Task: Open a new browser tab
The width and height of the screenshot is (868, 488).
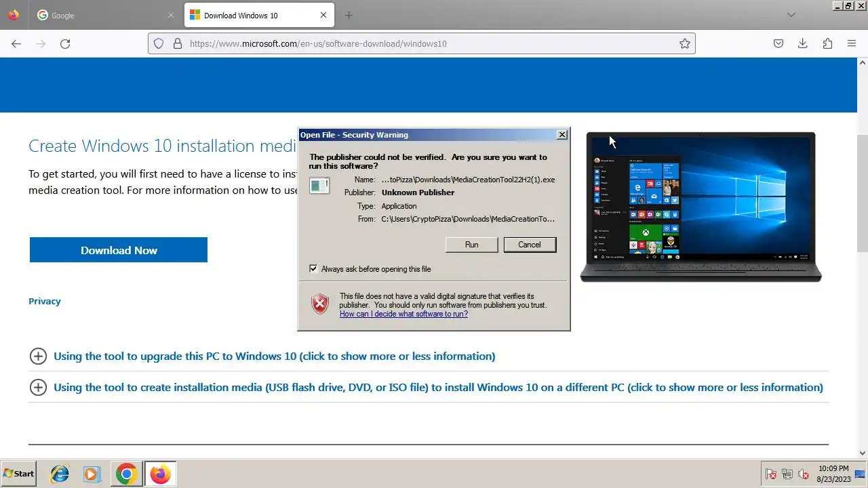Action: (349, 15)
